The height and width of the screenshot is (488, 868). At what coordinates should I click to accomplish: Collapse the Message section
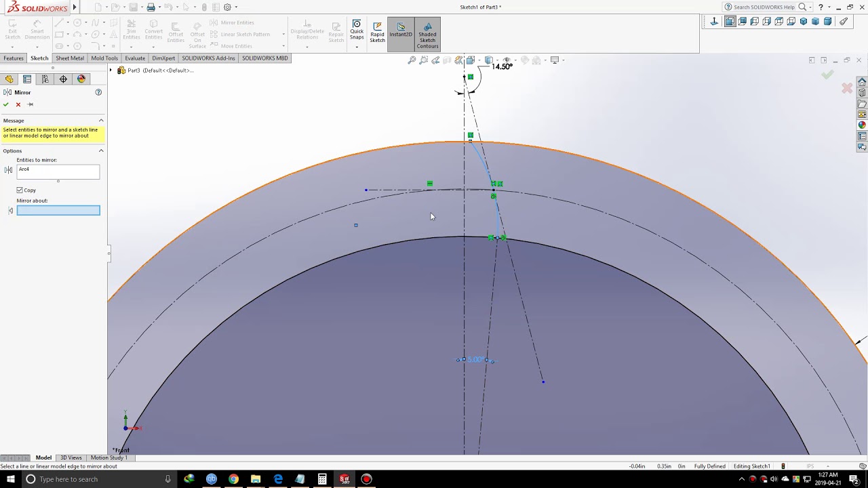101,121
